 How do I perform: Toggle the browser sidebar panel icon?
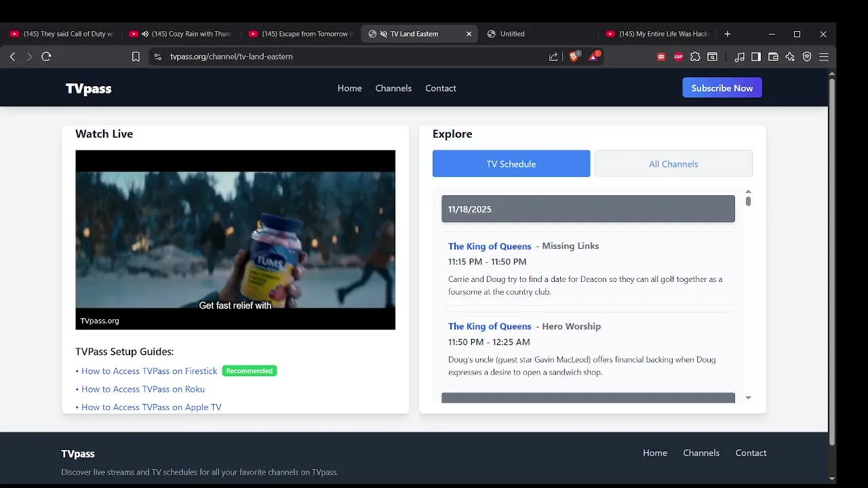pyautogui.click(x=756, y=57)
